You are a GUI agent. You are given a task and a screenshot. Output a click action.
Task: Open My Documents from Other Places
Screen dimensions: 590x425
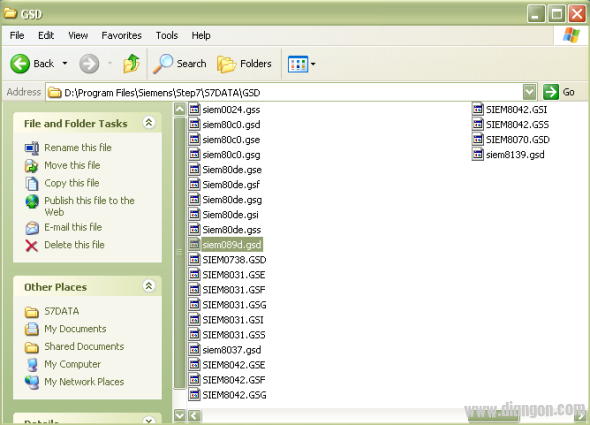pyautogui.click(x=75, y=329)
